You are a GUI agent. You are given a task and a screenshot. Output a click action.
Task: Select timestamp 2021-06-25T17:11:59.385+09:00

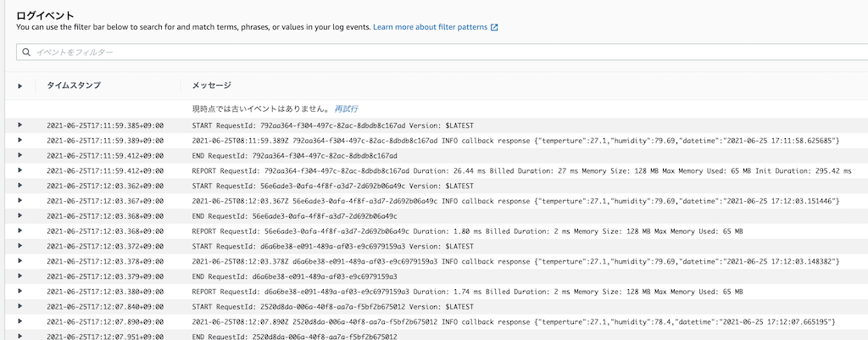105,125
